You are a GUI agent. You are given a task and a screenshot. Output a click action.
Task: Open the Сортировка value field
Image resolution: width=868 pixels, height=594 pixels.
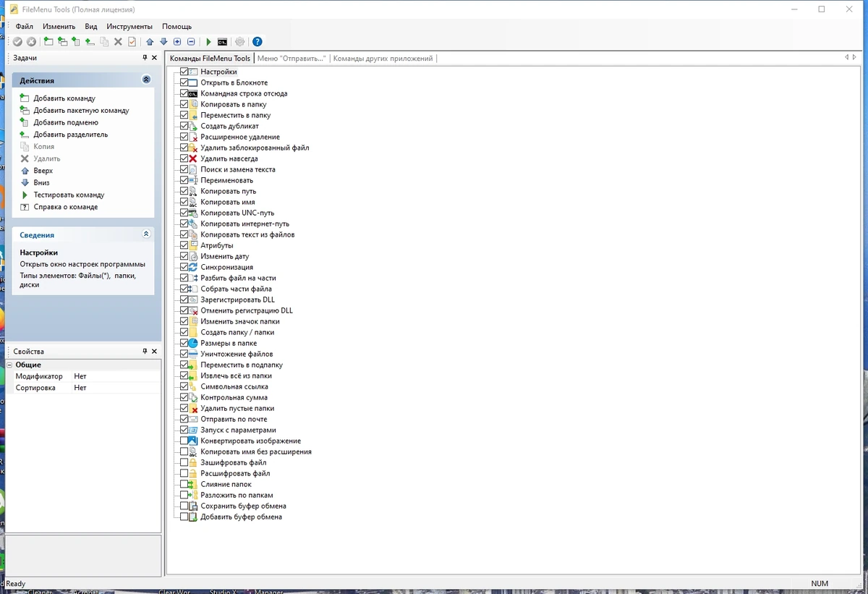(116, 388)
